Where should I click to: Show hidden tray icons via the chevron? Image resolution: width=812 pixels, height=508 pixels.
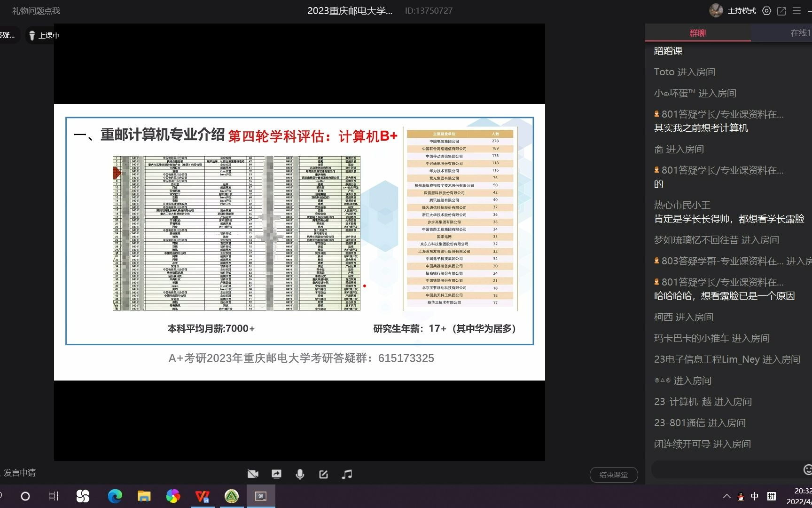pos(726,496)
